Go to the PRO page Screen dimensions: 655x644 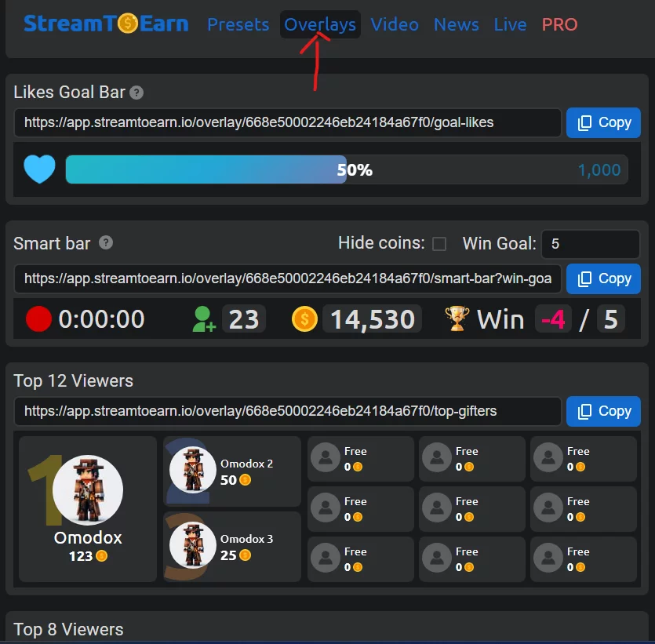pos(559,24)
